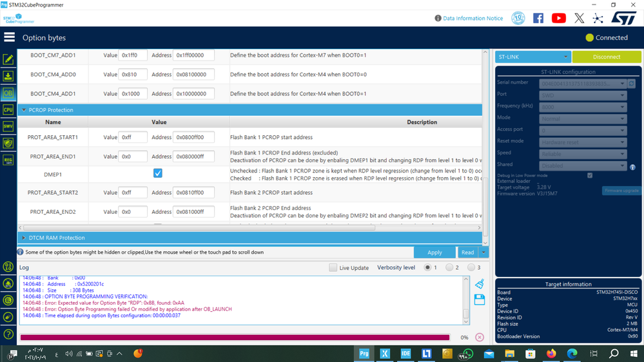Open the SWV sidebar panel
Image resolution: width=644 pixels, height=362 pixels.
click(8, 126)
